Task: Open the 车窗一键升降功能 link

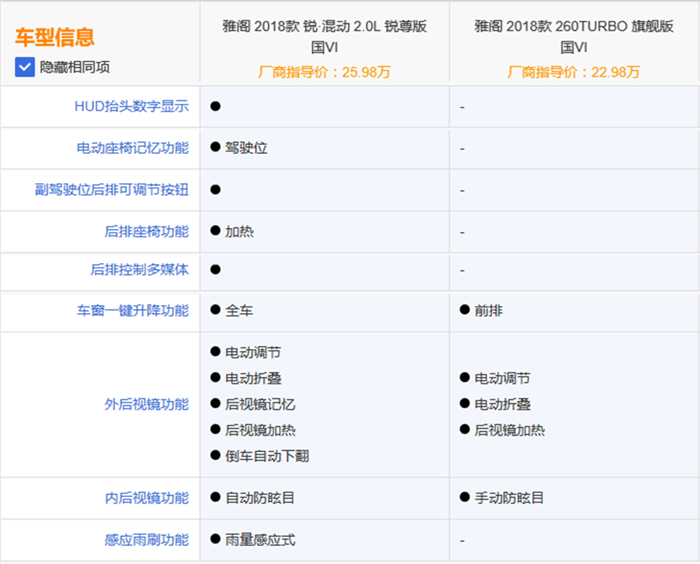Action: [133, 310]
